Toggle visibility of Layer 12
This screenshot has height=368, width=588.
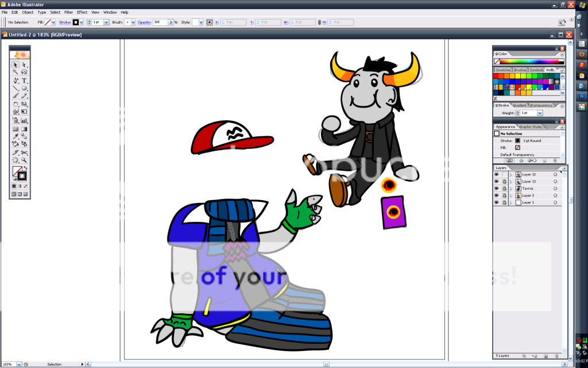point(497,174)
